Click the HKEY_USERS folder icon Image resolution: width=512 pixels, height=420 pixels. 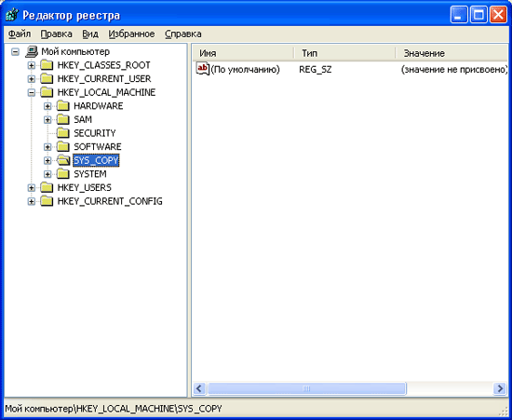pos(47,187)
